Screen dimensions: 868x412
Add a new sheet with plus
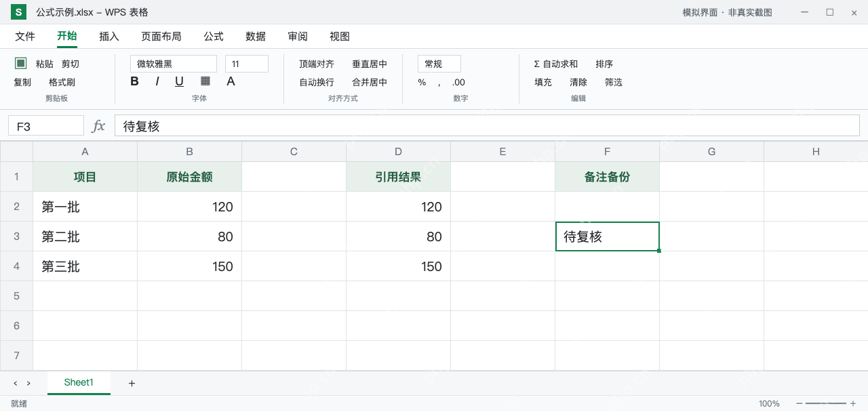pyautogui.click(x=132, y=384)
